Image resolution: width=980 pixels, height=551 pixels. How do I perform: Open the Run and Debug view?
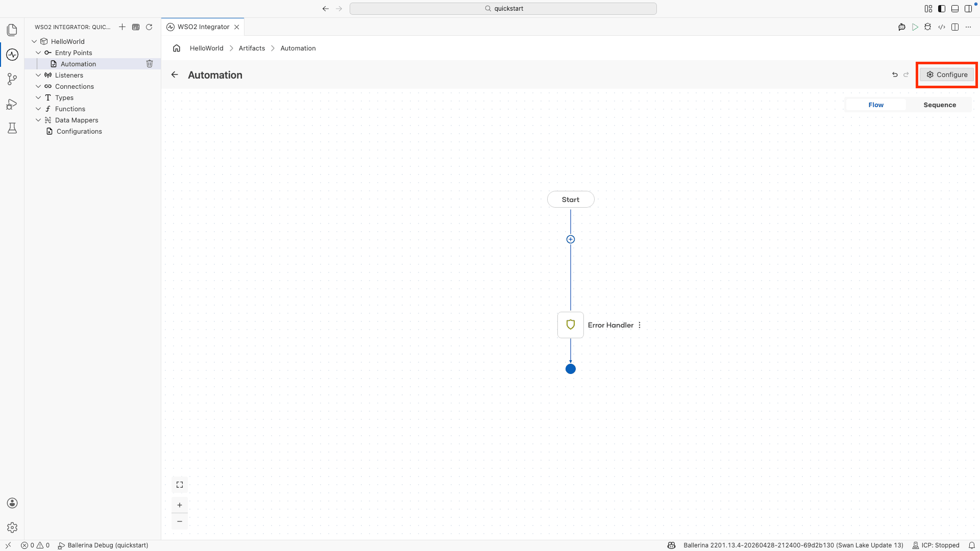click(12, 104)
